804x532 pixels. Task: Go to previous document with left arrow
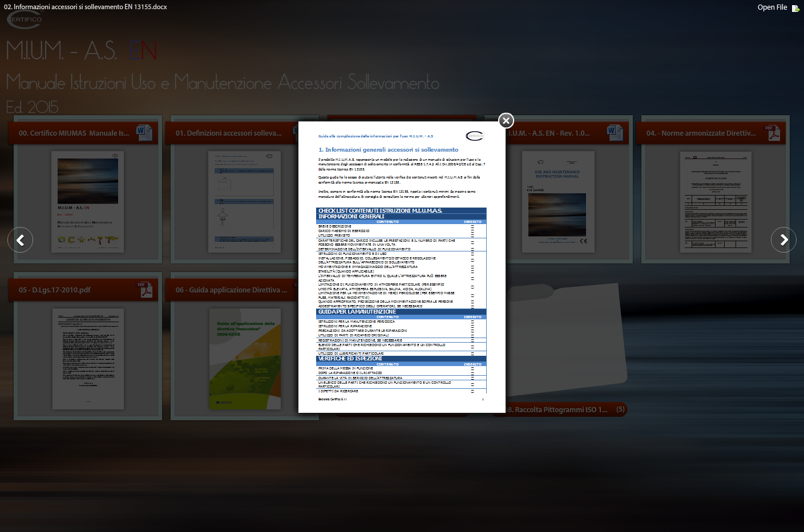tap(21, 240)
